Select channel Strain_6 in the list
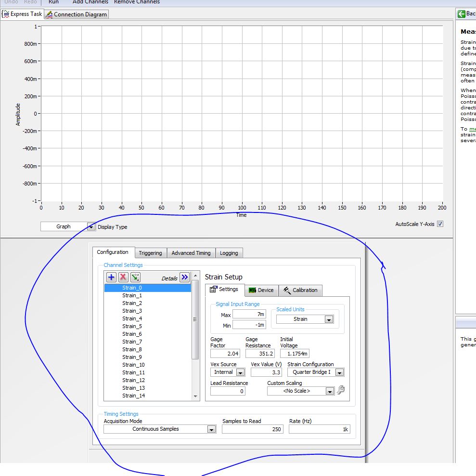The height and width of the screenshot is (476, 476). (x=148, y=334)
